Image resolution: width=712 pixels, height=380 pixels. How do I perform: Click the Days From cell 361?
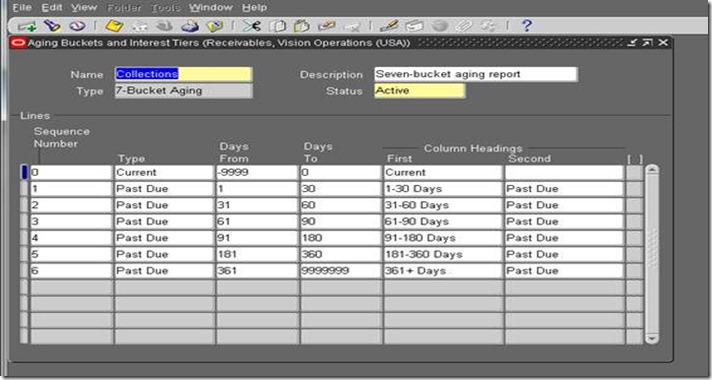click(257, 271)
